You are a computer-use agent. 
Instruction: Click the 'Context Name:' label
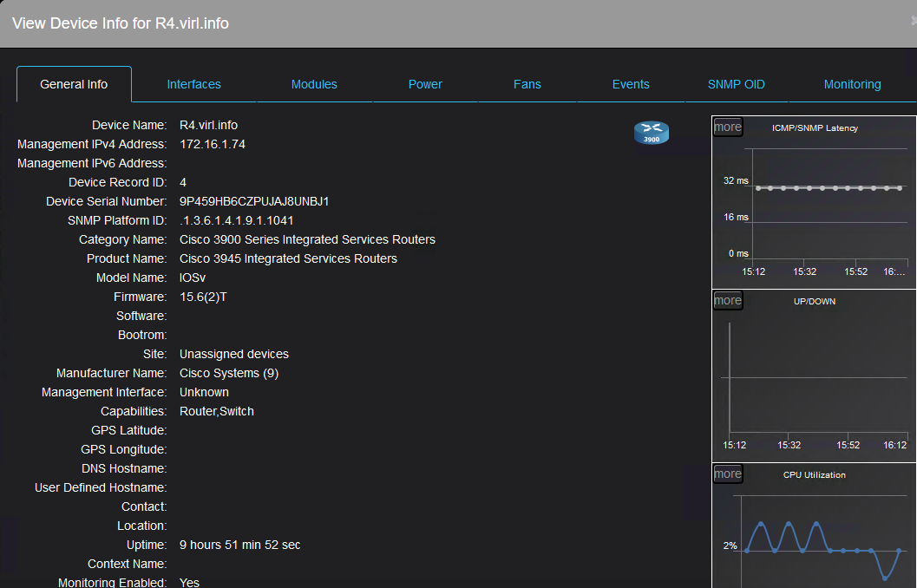127,564
